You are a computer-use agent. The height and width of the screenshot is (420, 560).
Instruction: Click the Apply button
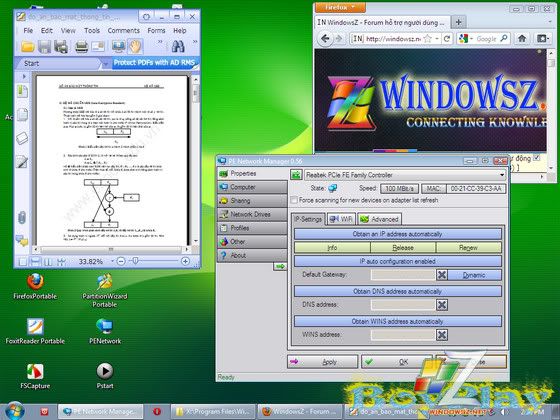[x=322, y=362]
